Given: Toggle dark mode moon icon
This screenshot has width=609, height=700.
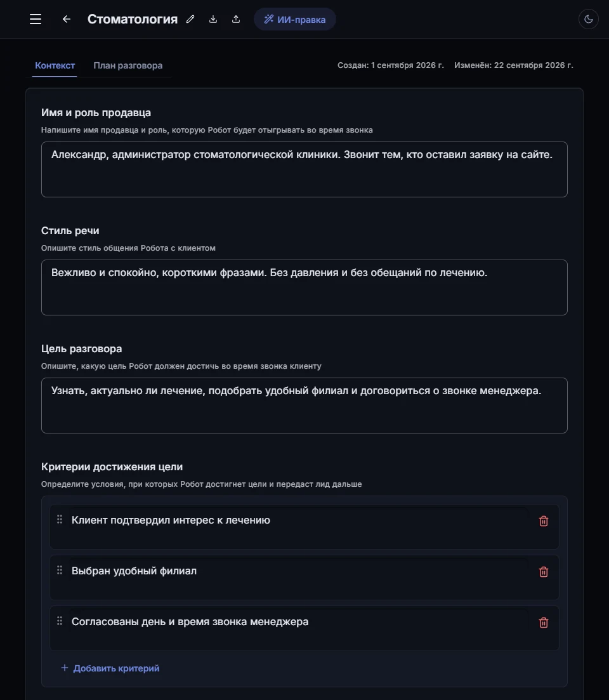Looking at the screenshot, I should (589, 19).
